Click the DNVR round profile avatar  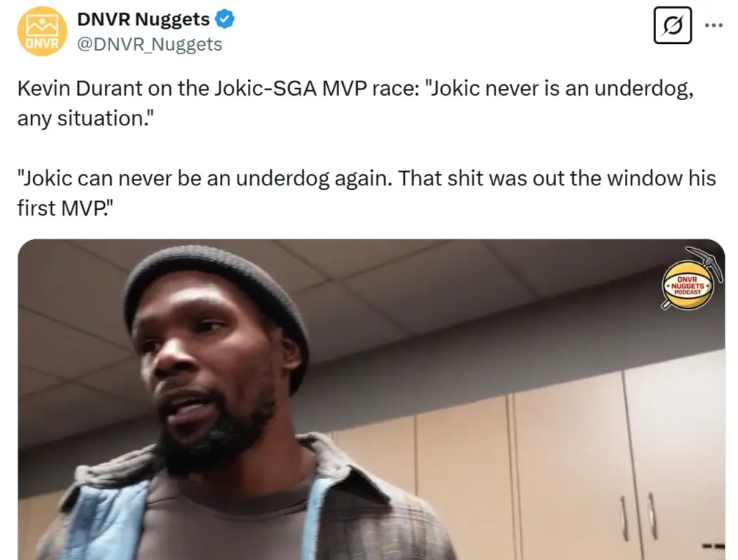pyautogui.click(x=42, y=32)
